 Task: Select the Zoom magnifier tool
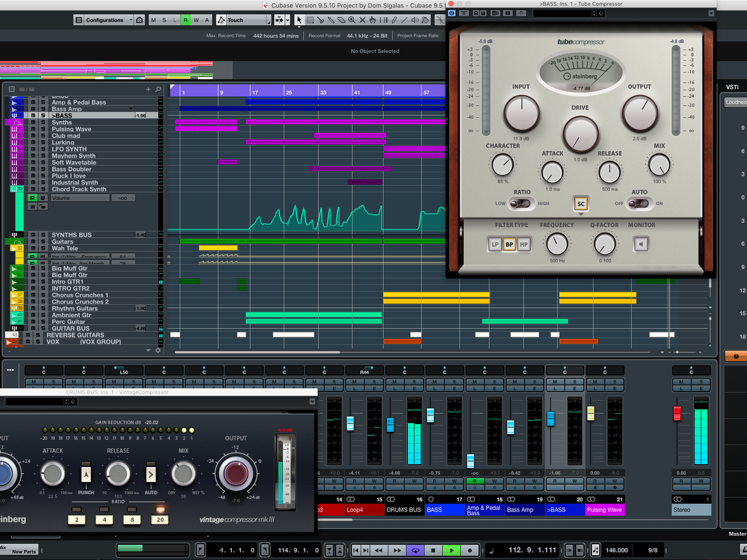pos(352,20)
